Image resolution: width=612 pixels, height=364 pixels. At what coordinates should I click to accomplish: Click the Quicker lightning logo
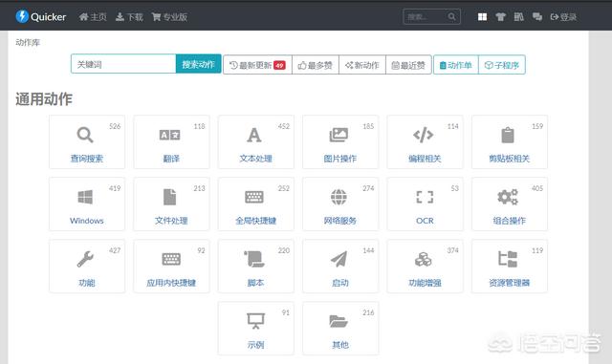(x=22, y=16)
